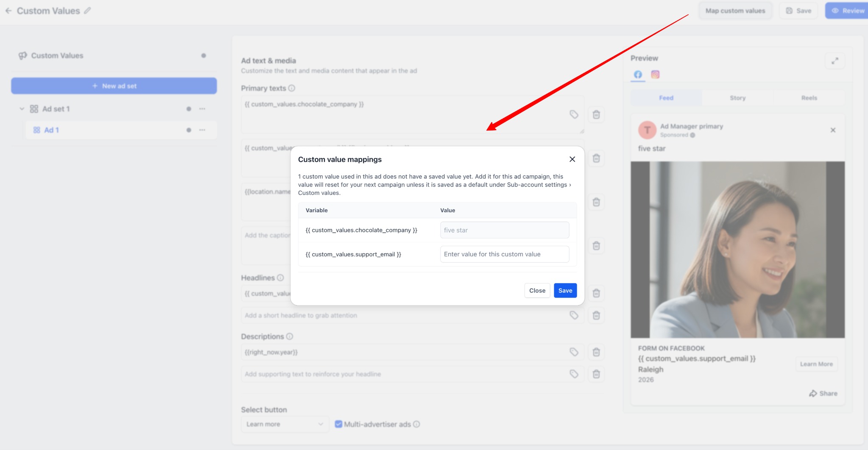Open the Learn more button dropdown
The height and width of the screenshot is (450, 868).
click(285, 424)
